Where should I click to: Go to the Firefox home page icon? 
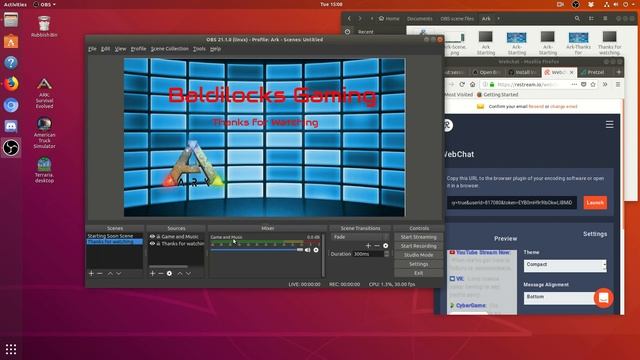pos(472,84)
